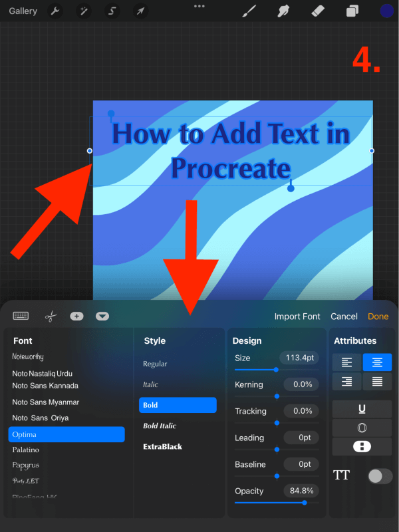Choose the Palatino font
The image size is (399, 532).
tap(26, 450)
